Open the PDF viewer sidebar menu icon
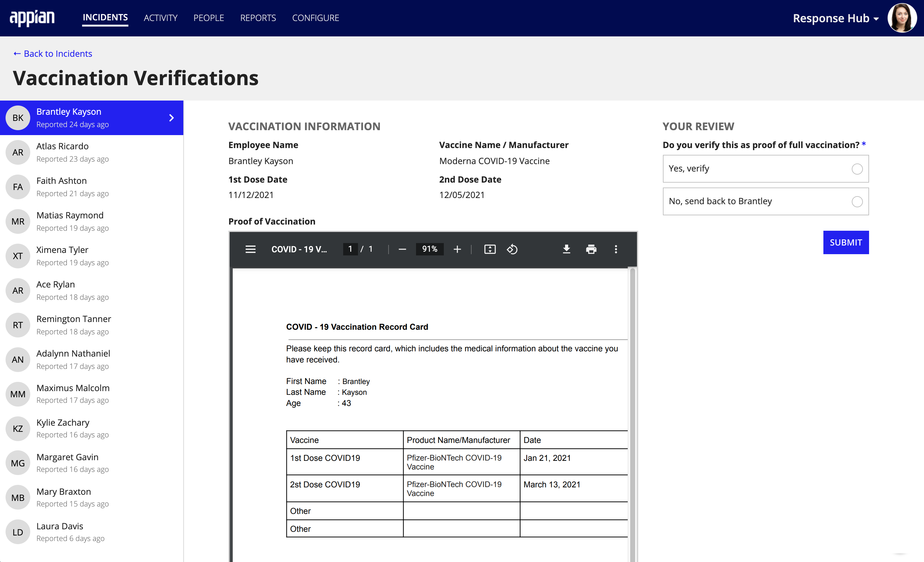Viewport: 924px width, 562px height. click(251, 249)
